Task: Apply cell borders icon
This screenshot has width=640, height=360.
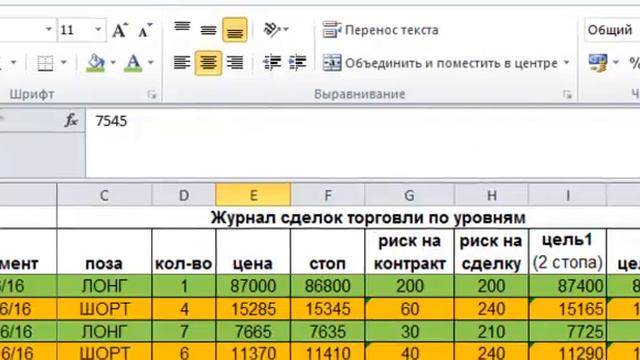Action: click(45, 63)
